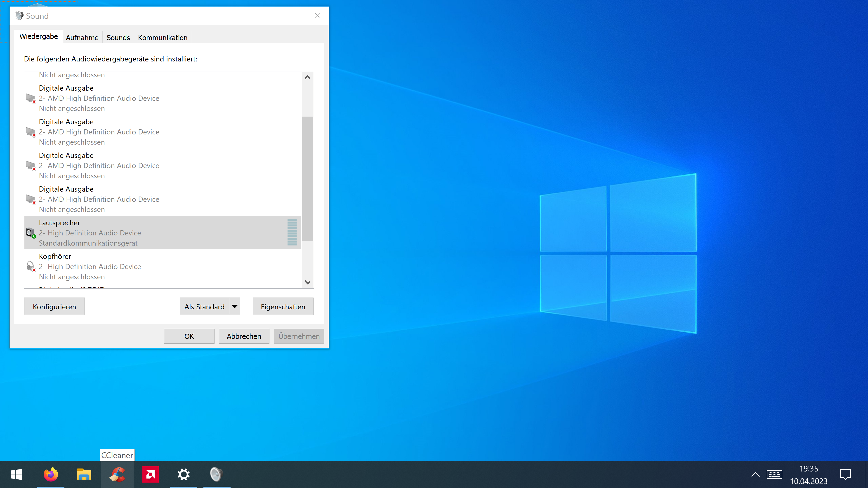The image size is (868, 488).
Task: Open AMD Software from the taskbar
Action: tap(150, 474)
